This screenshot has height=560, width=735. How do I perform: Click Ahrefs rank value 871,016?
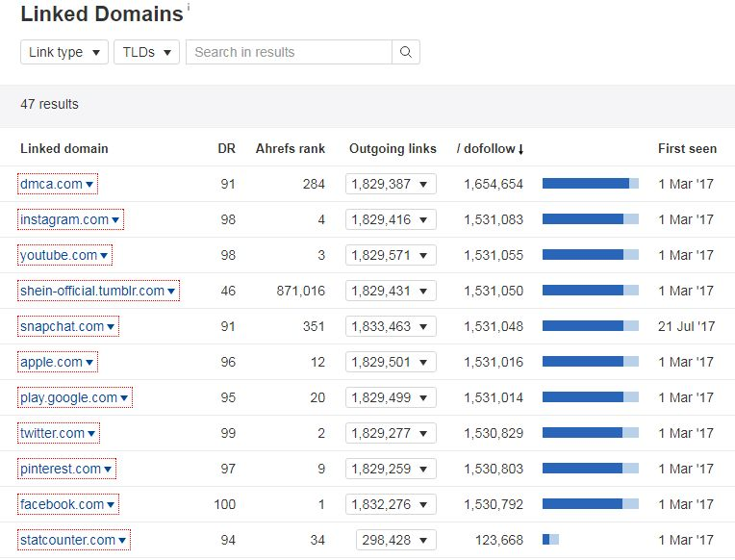pos(300,292)
